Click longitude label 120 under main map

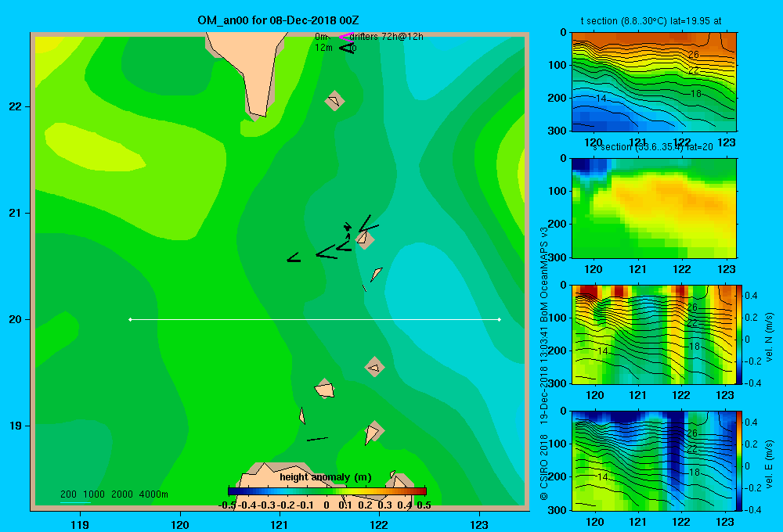click(180, 525)
